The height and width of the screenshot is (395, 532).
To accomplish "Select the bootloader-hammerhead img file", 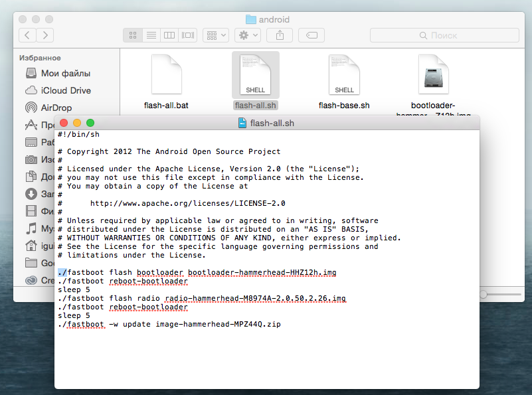I will pyautogui.click(x=434, y=83).
